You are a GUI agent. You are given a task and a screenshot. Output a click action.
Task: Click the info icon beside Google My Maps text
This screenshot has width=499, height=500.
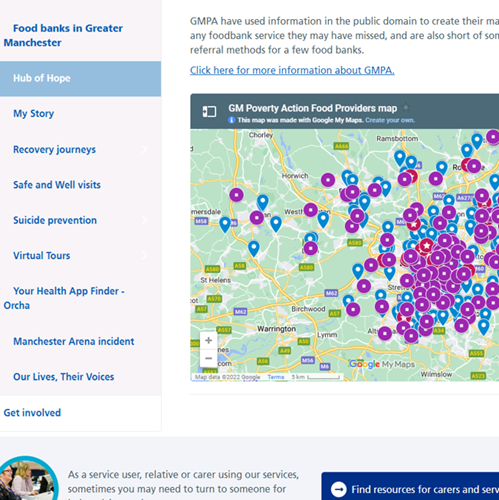232,120
